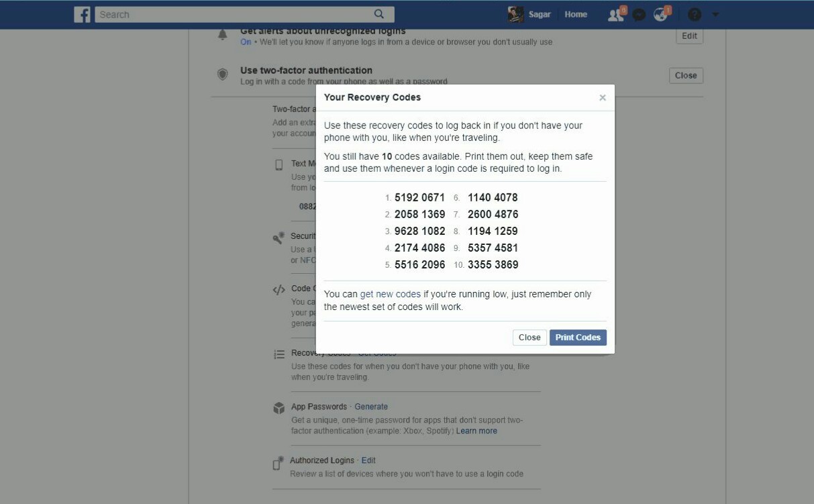Click the Print Codes button
814x504 pixels.
[x=578, y=338]
